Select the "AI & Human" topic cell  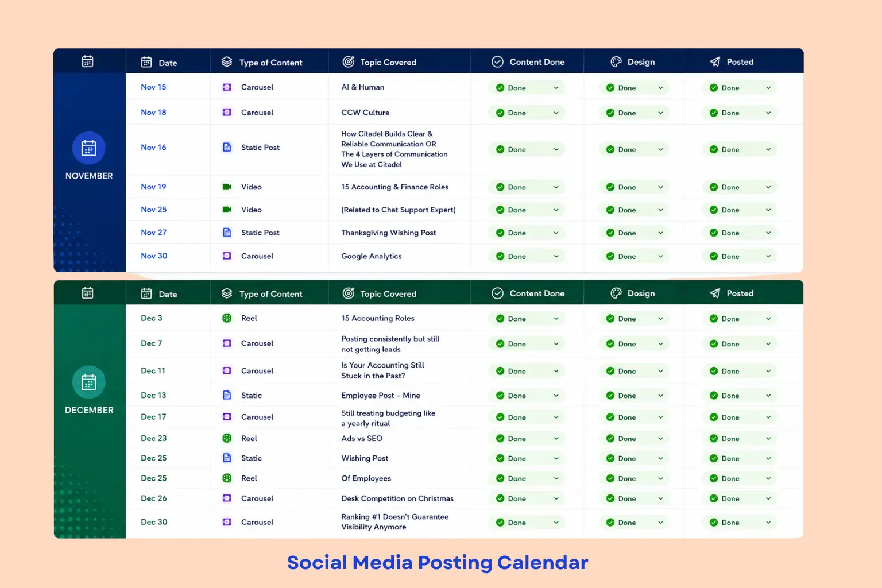[363, 87]
